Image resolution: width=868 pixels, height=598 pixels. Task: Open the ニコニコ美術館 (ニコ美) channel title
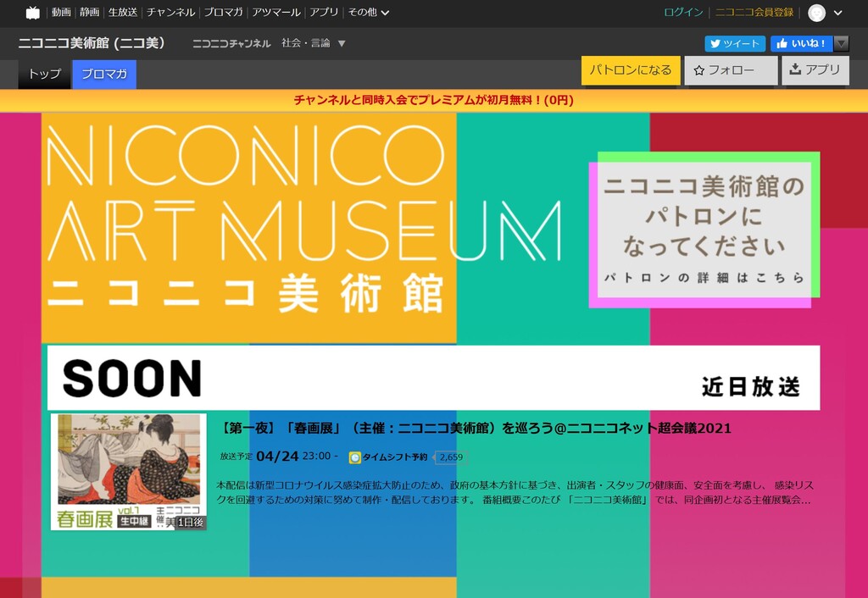click(x=92, y=43)
